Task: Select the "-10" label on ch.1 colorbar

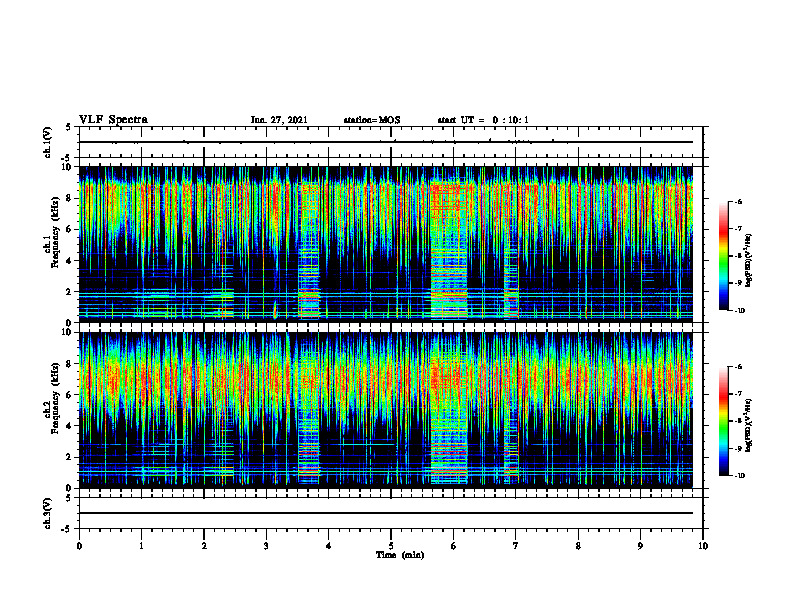Action: 740,311
